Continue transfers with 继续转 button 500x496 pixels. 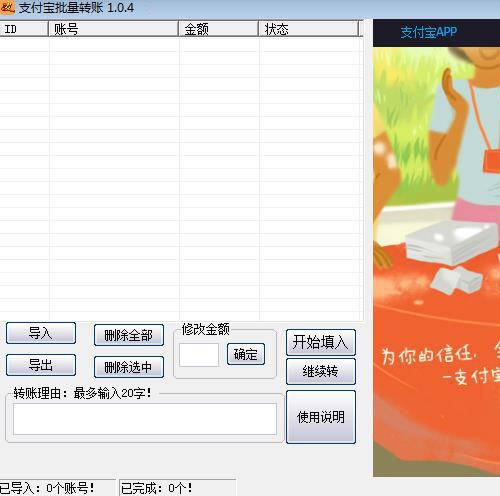[x=321, y=371]
